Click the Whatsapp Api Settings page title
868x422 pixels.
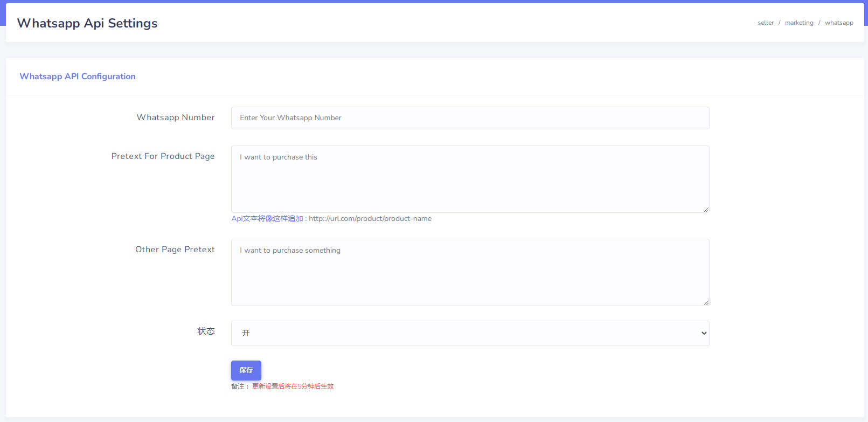[x=87, y=23]
